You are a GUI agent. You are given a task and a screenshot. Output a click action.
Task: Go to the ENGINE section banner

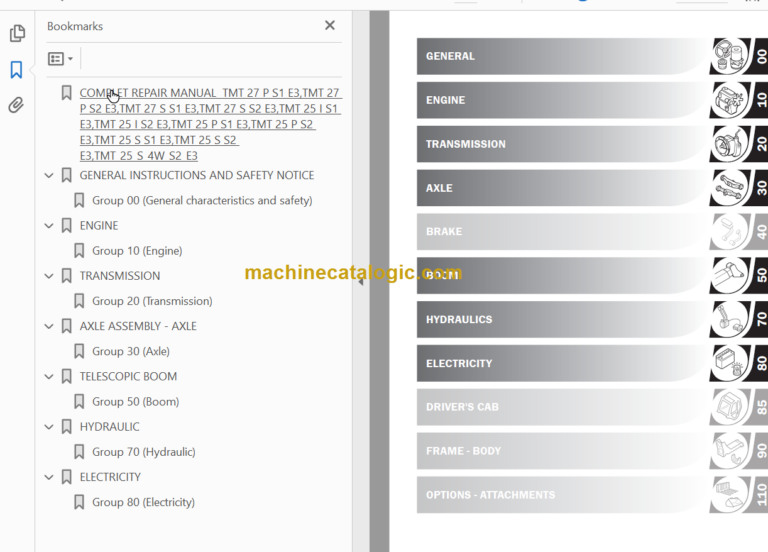point(562,100)
